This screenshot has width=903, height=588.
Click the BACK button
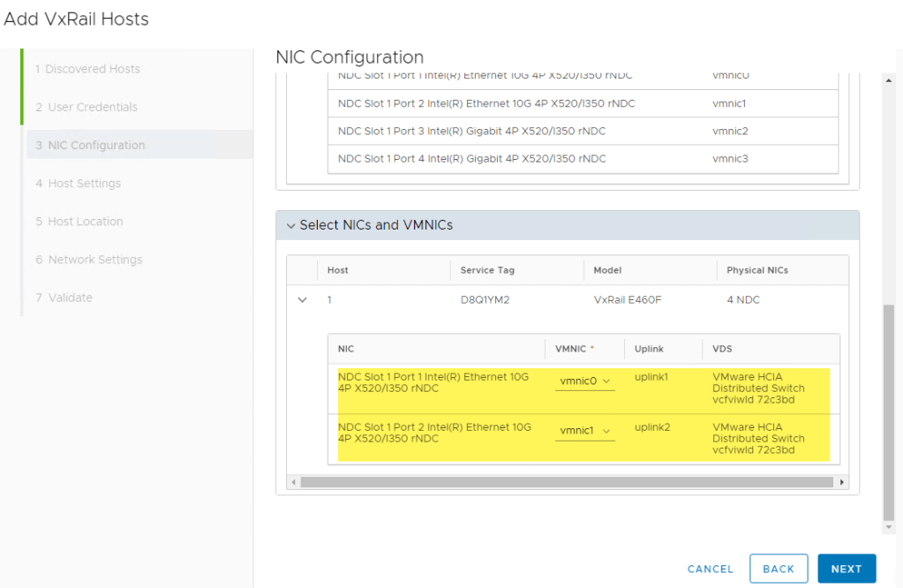click(x=778, y=569)
